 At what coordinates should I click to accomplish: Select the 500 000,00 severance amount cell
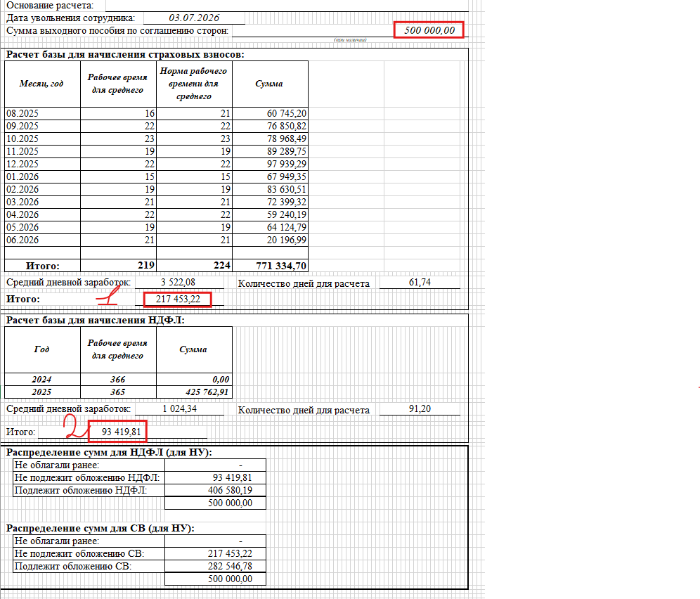[x=429, y=30]
